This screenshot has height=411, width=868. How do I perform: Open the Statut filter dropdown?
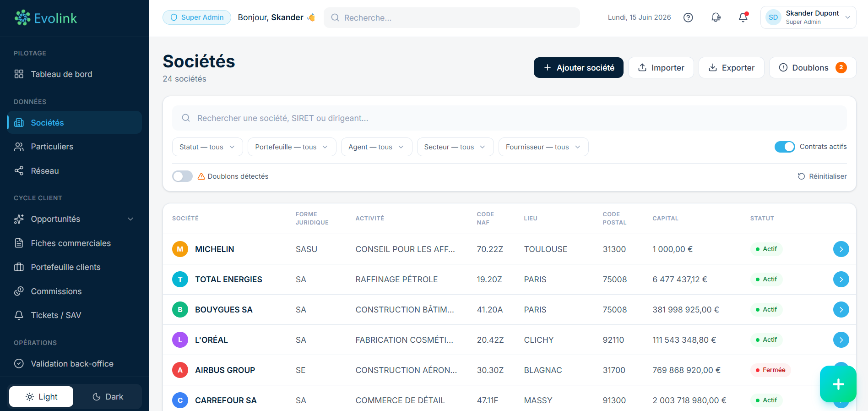207,147
